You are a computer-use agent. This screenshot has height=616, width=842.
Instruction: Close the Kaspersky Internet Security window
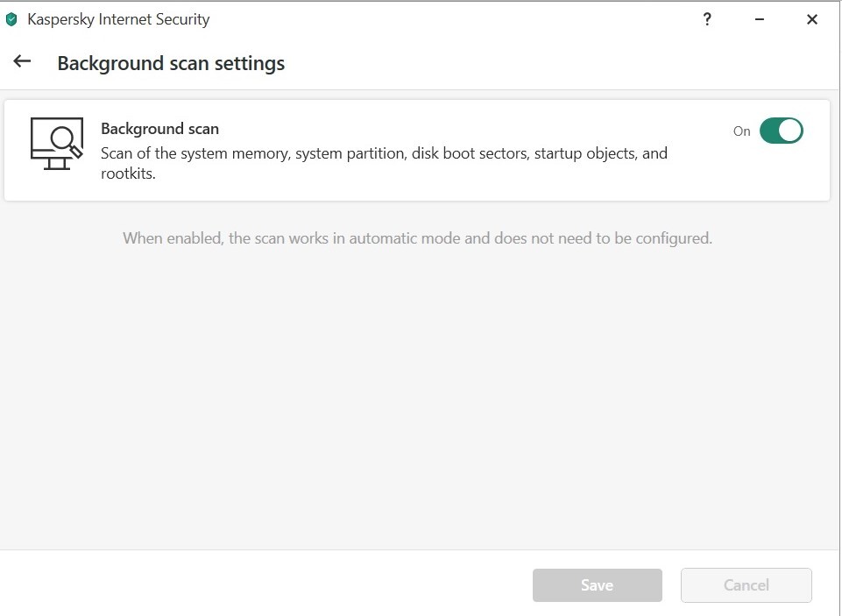click(x=812, y=19)
